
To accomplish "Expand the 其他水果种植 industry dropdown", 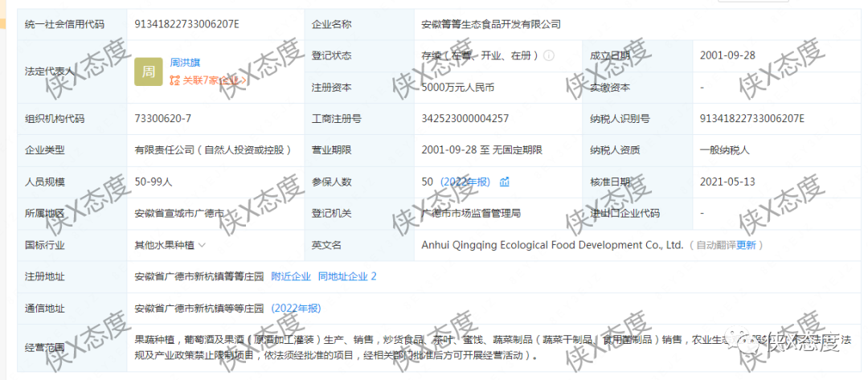I will coord(202,244).
